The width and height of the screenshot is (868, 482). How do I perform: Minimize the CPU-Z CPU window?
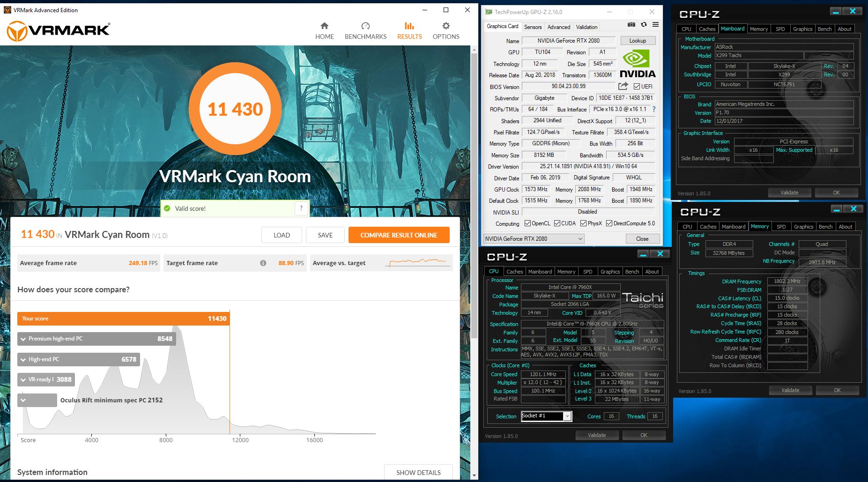click(643, 254)
